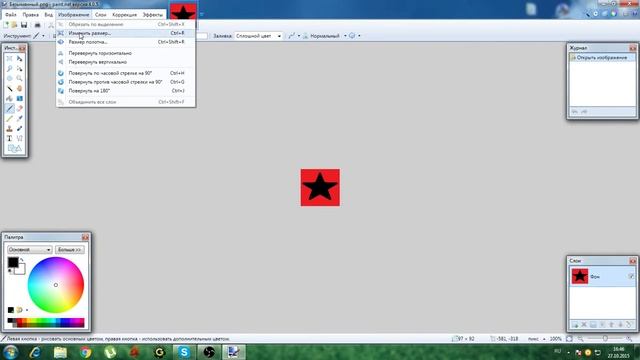Open Windows Start menu orb
Image resolution: width=640 pixels, height=360 pixels.
point(10,352)
